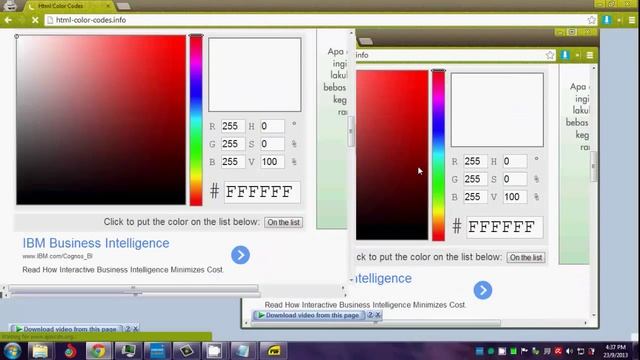Click the B value field in the back window
The width and height of the screenshot is (640, 360).
(x=476, y=197)
